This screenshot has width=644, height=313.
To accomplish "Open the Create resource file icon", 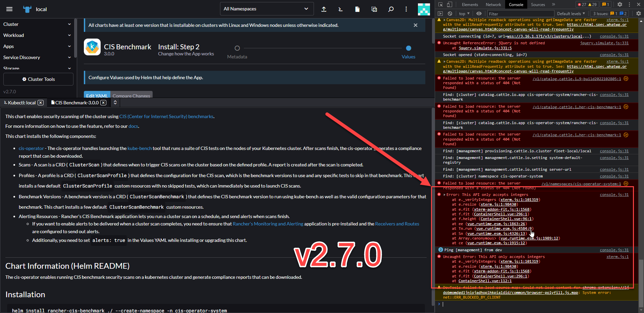I will 357,9.
